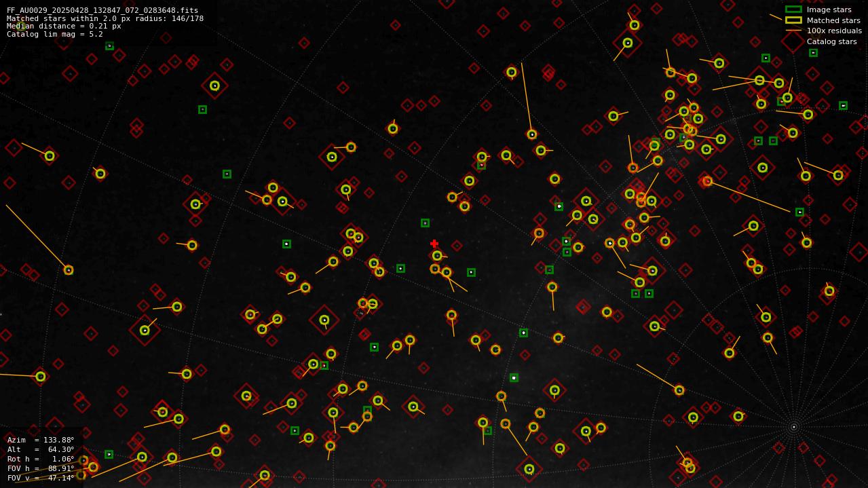Select the 'Catalog stars' legend label
868x488 pixels.
831,41
